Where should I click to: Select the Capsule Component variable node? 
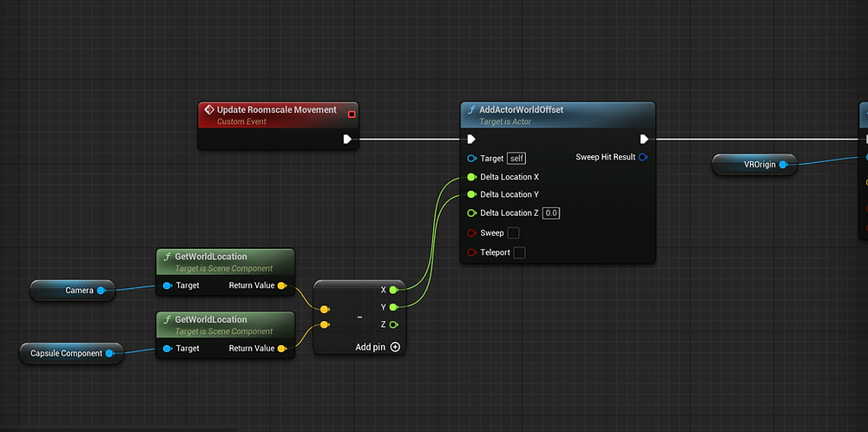tap(71, 353)
